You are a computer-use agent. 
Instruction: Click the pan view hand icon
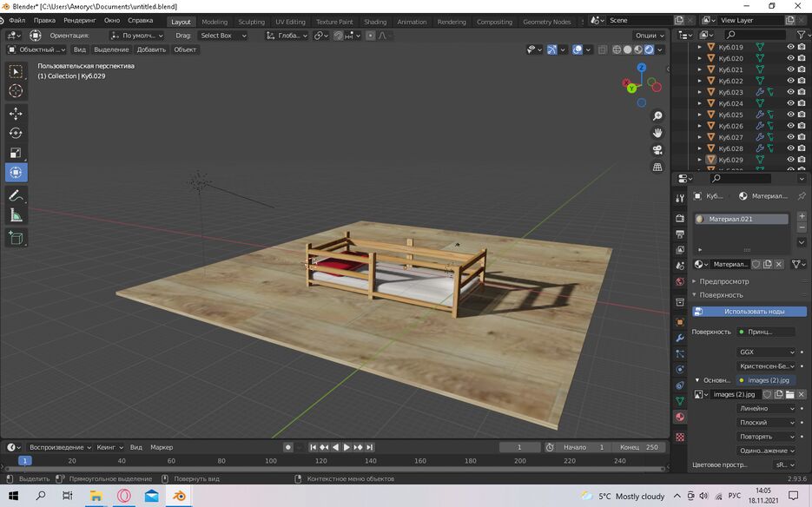tap(657, 133)
